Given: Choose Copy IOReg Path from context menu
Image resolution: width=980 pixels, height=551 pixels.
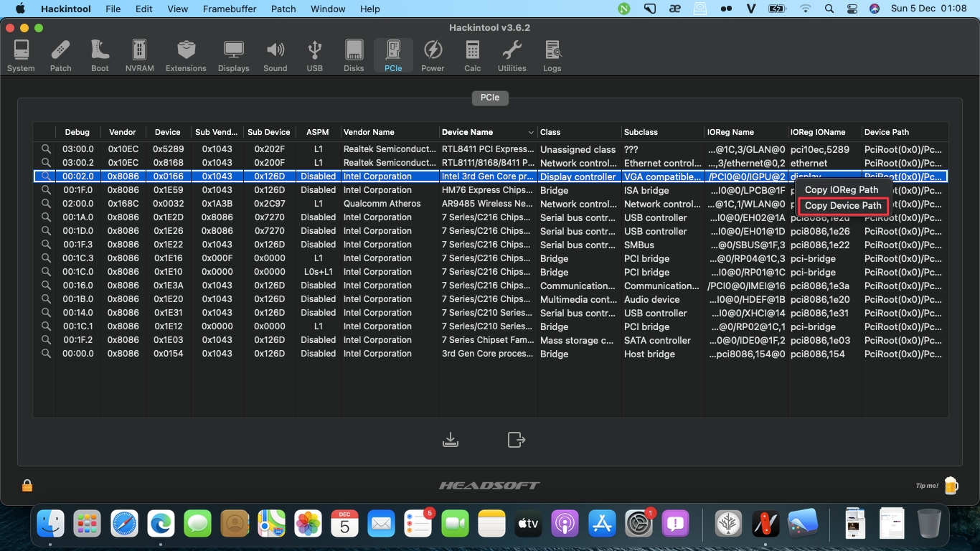Looking at the screenshot, I should (842, 190).
